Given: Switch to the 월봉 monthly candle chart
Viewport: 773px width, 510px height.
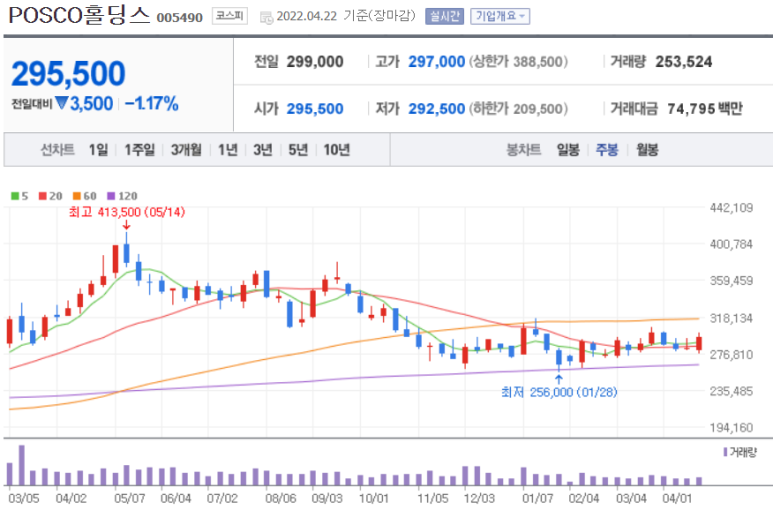Looking at the screenshot, I should point(647,150).
